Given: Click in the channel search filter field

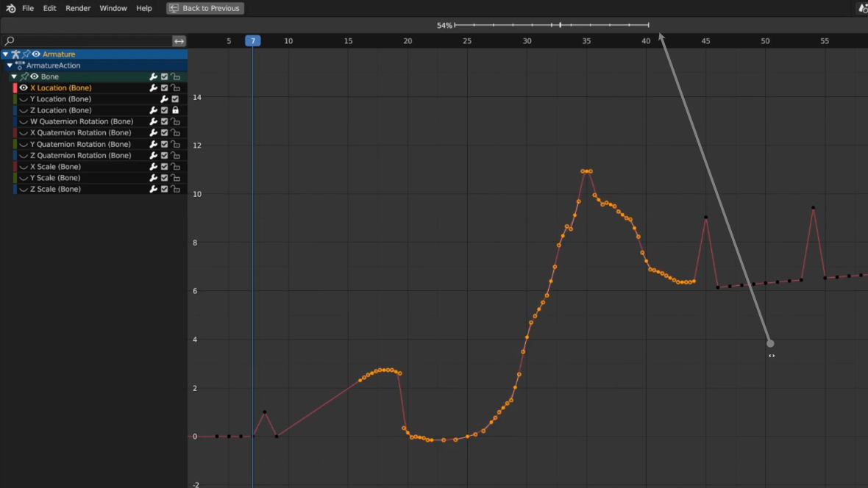Looking at the screenshot, I should pos(88,41).
